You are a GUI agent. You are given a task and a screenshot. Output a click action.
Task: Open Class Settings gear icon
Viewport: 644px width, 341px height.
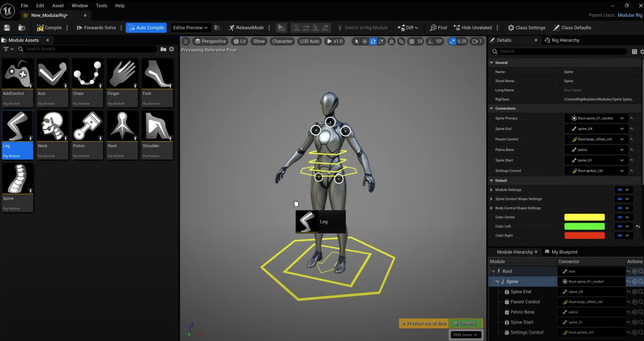[511, 28]
